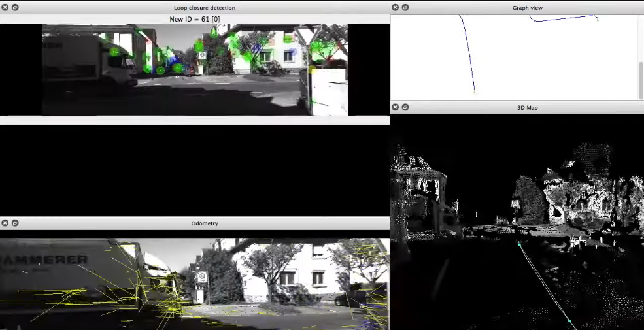Screen dimensions: 644x330
Task: Select the Odometry title bar
Action: point(205,223)
